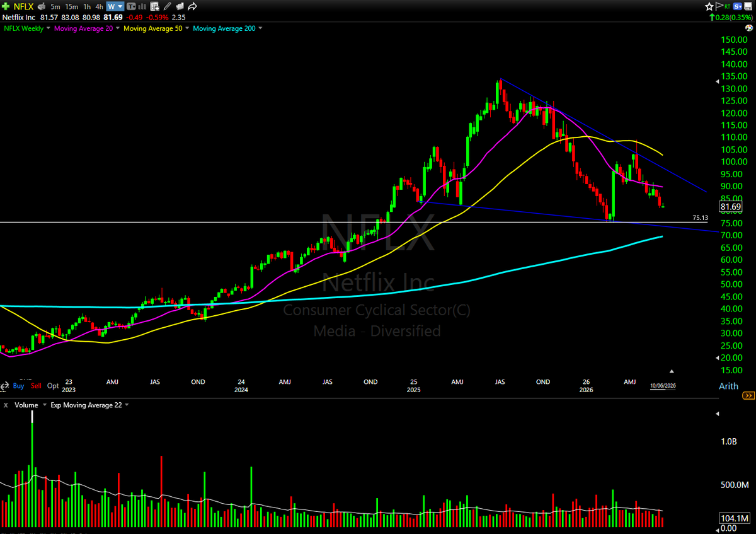Screen dimensions: 756x534
Task: Click the green plus add-chart icon
Action: coord(6,6)
